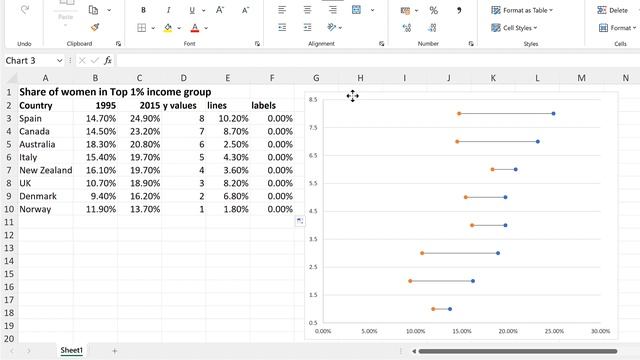The width and height of the screenshot is (640, 360).
Task: Open Number format dialog launcher
Action: [471, 44]
